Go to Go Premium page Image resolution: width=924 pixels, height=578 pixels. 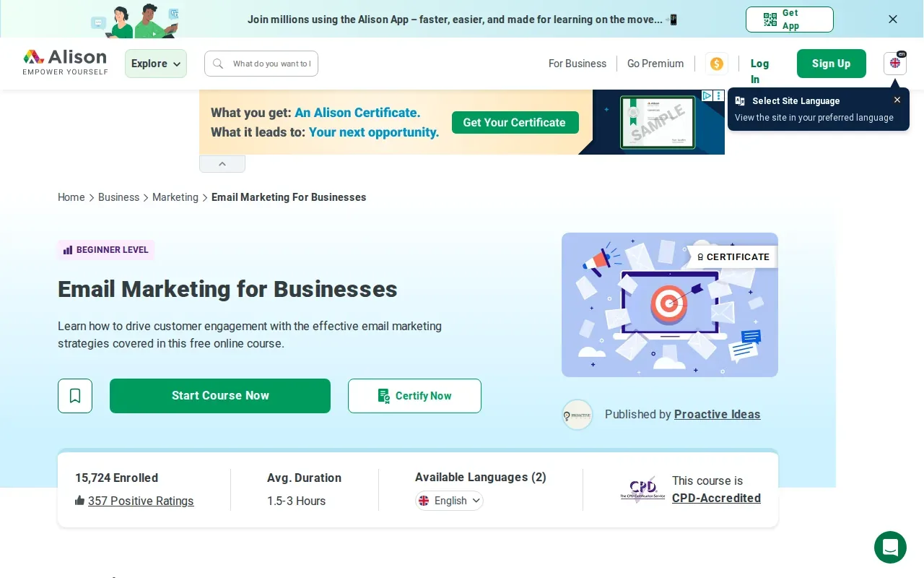coord(655,64)
